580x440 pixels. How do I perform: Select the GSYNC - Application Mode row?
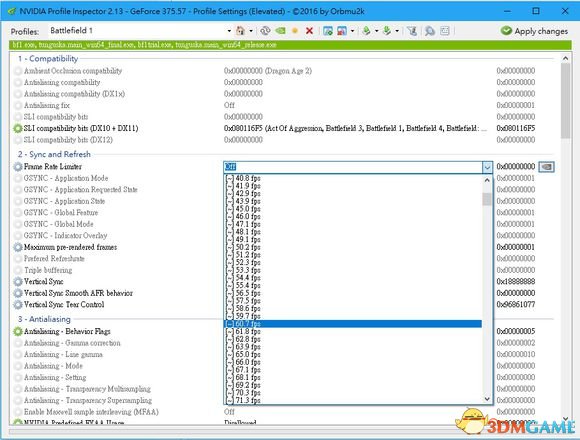coord(118,178)
